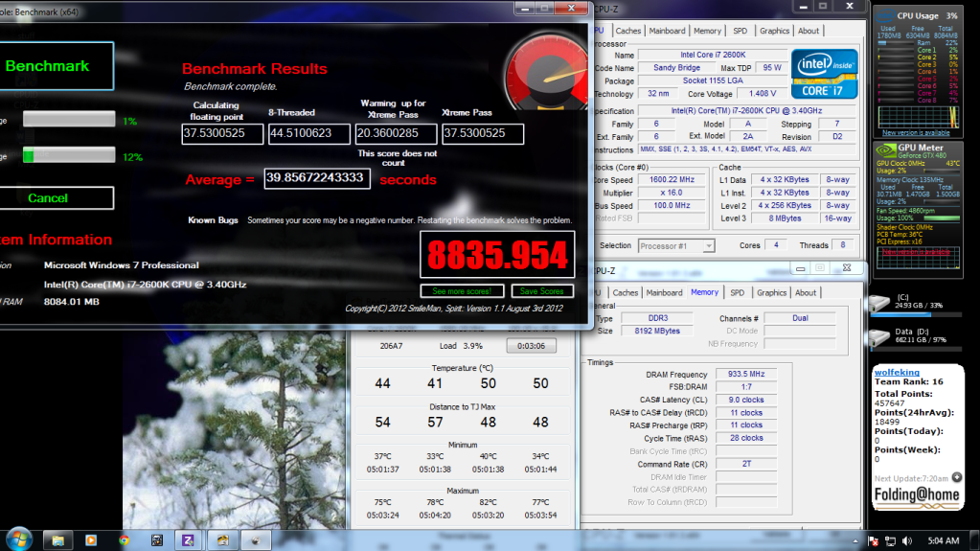The image size is (980, 551).
Task: Click the CAS# Latency value 9.0 clocks
Action: [x=745, y=400]
